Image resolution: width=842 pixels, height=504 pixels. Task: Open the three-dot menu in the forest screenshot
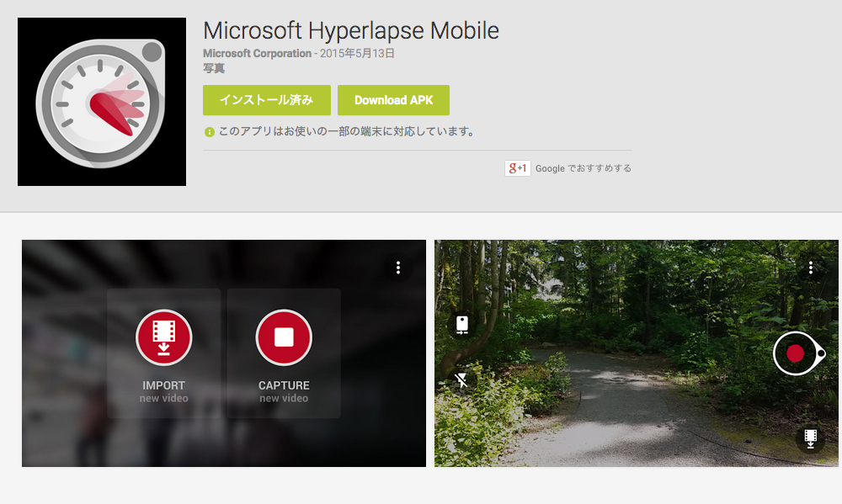pos(810,268)
